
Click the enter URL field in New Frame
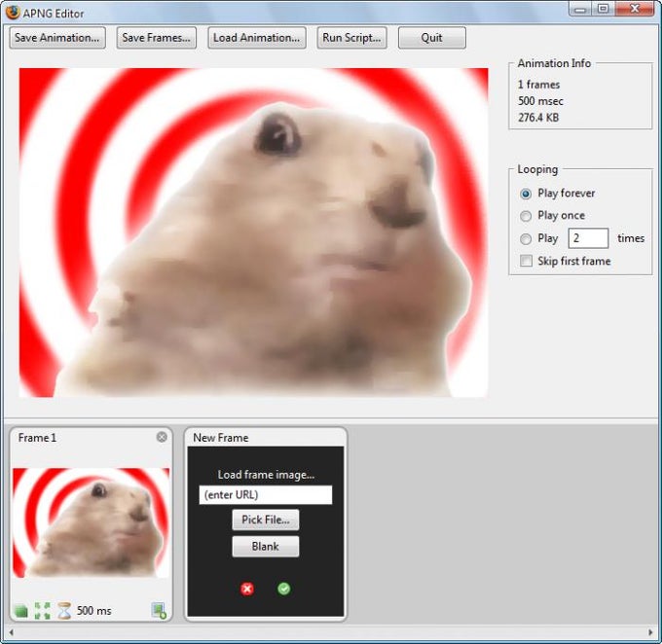tap(266, 494)
